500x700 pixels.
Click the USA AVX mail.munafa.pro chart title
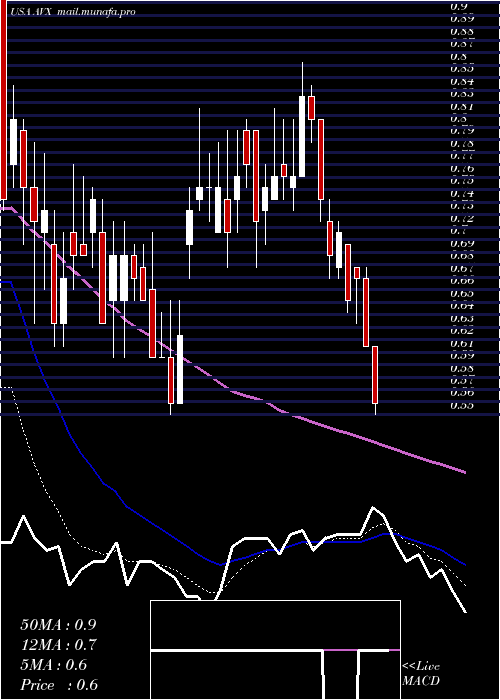pos(72,12)
